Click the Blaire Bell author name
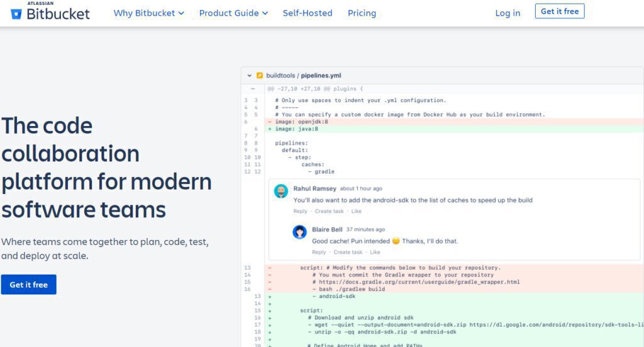The height and width of the screenshot is (347, 644). pos(327,229)
